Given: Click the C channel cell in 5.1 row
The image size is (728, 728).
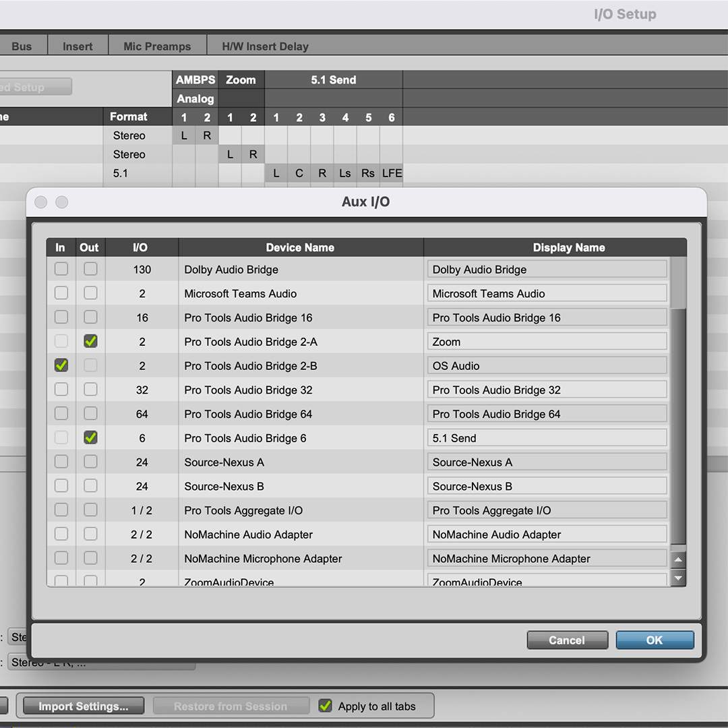Looking at the screenshot, I should tap(299, 173).
